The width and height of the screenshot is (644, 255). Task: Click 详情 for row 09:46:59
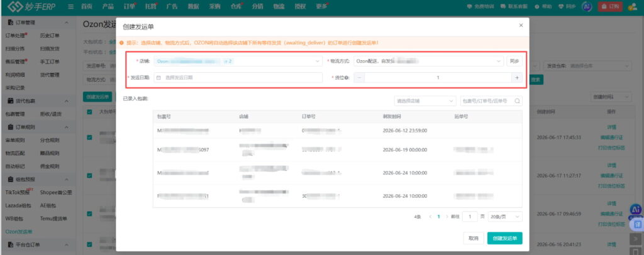pos(611,203)
